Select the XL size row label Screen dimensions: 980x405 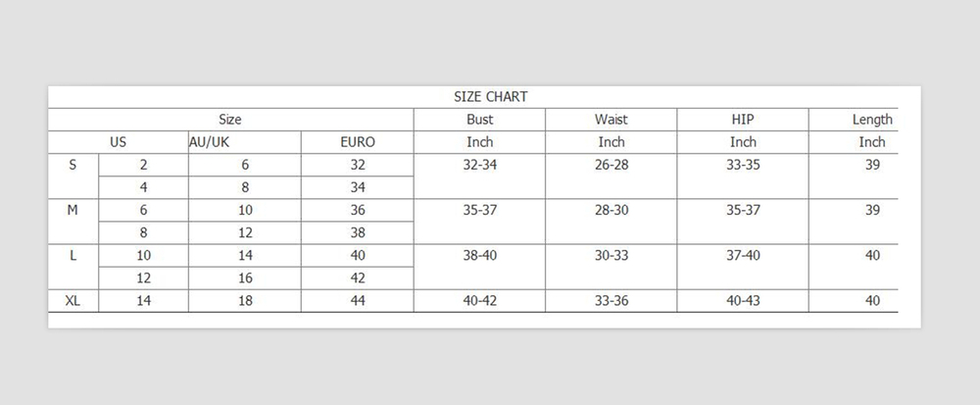(x=73, y=300)
